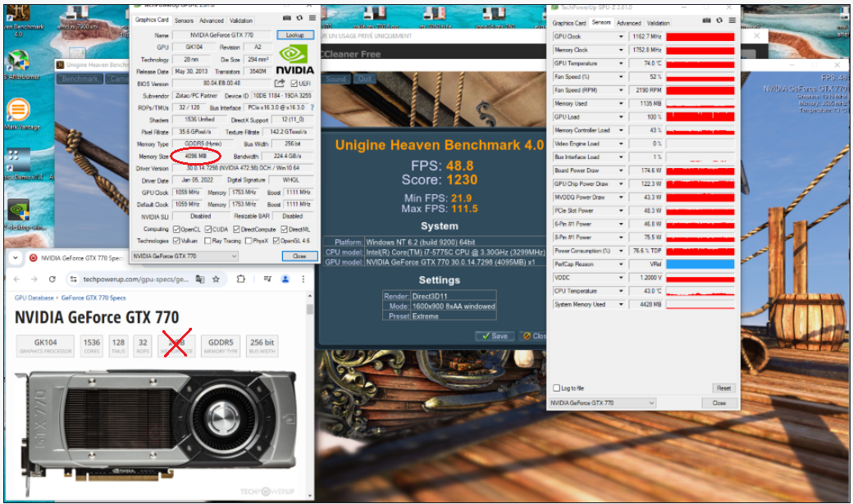Image resolution: width=853 pixels, height=504 pixels.
Task: Click the Memory Used sensor graph
Action: (700, 103)
